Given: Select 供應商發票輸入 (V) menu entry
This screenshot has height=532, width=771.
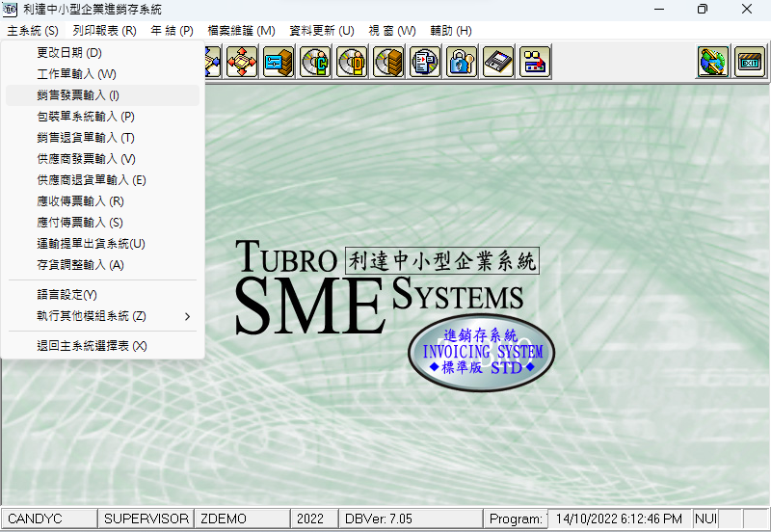Looking at the screenshot, I should pyautogui.click(x=102, y=158).
